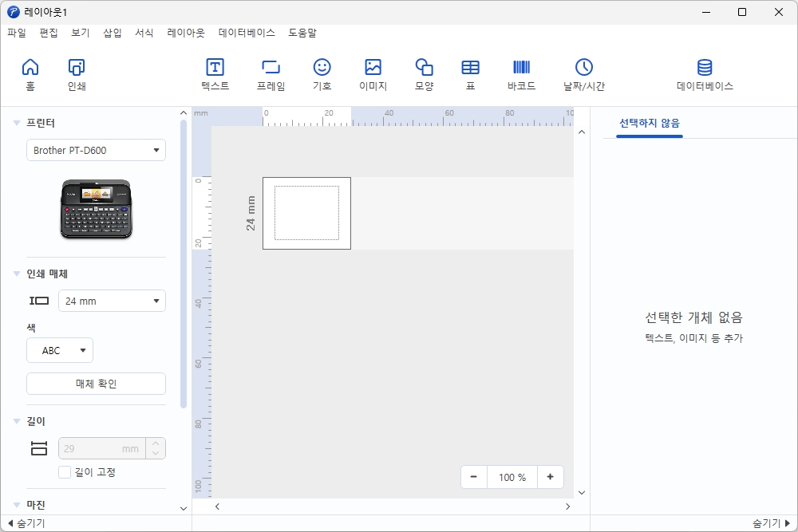This screenshot has height=532, width=798.
Task: Open the 기호 (Symbol) smiley tool
Action: (x=322, y=74)
